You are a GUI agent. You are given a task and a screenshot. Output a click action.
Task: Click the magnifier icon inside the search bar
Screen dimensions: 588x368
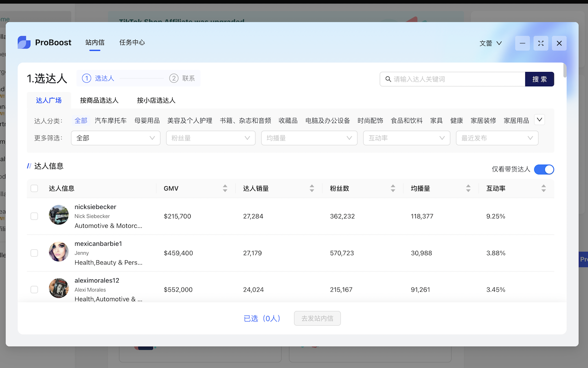coord(388,79)
